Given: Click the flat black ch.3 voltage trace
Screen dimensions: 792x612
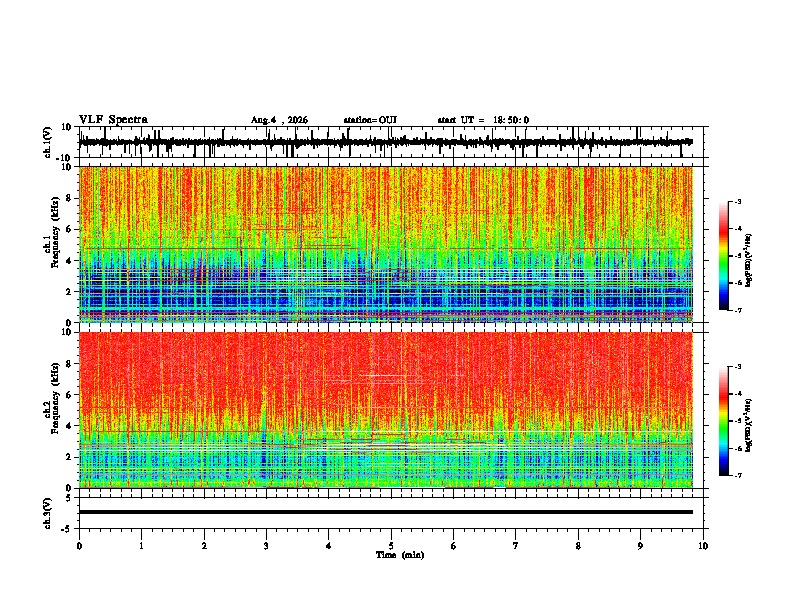Looking at the screenshot, I should point(386,512).
